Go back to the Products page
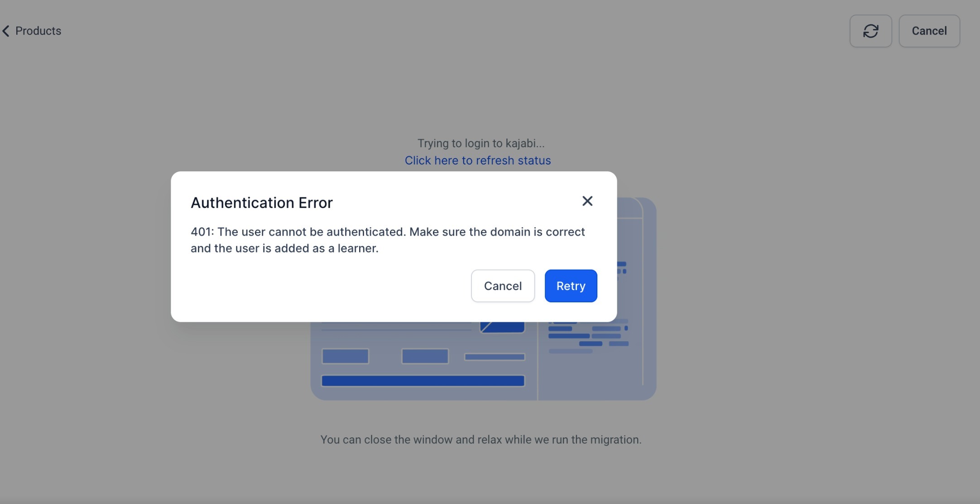Viewport: 980px width, 504px height. coord(38,31)
